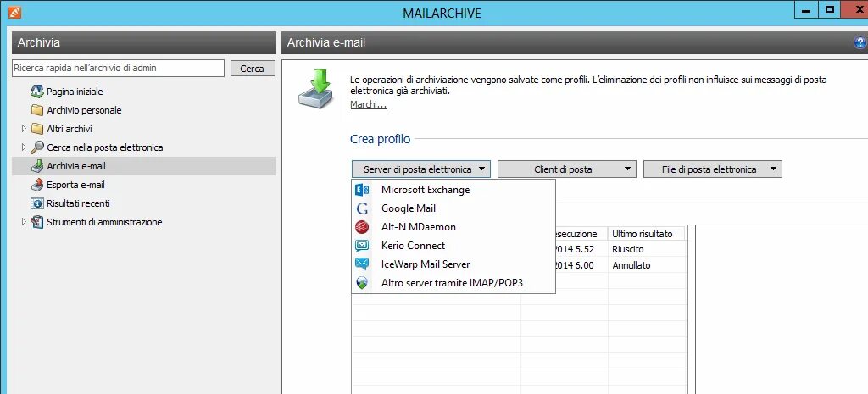Click the Archivia e-mail tree icon
Screen dimensions: 868x394
point(37,166)
